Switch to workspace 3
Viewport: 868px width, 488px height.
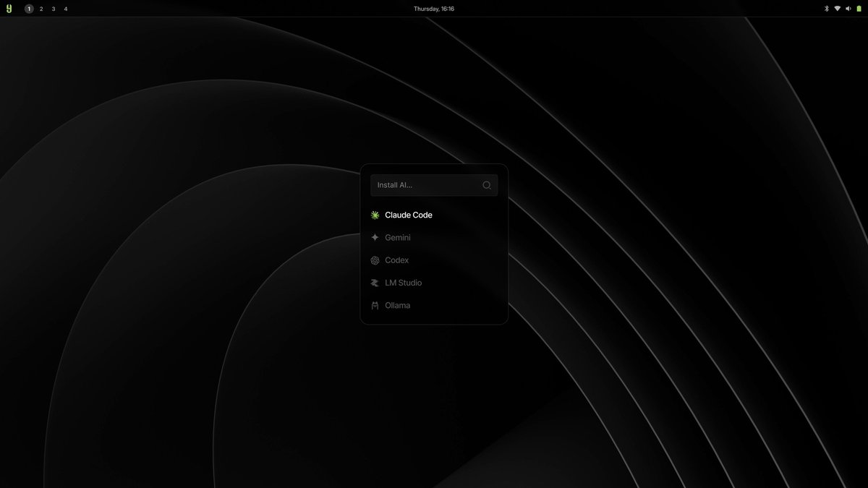[54, 9]
